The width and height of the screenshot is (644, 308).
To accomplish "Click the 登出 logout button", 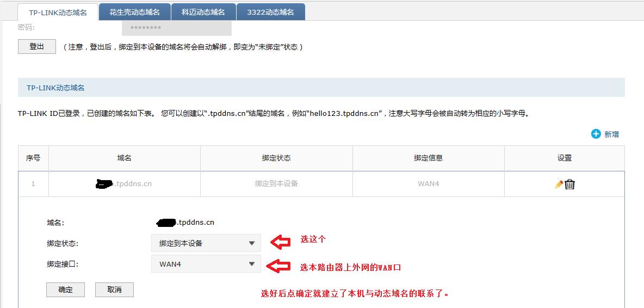I will click(x=37, y=47).
